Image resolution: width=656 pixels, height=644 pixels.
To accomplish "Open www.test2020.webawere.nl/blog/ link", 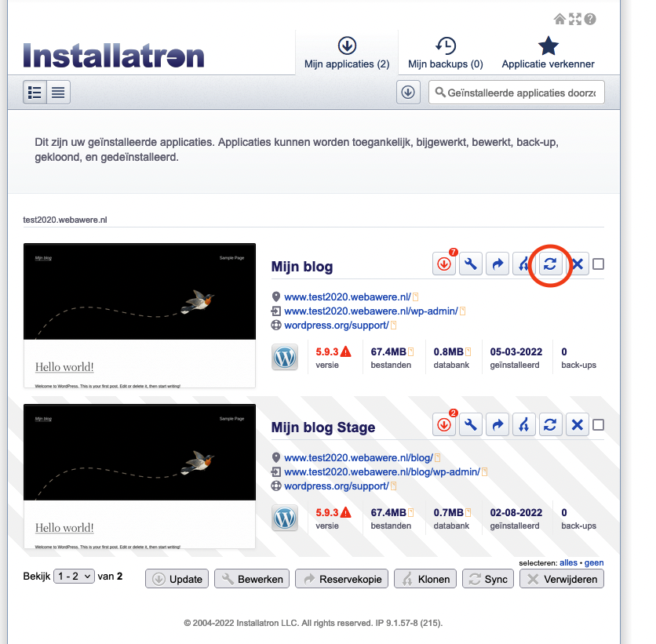I will click(x=359, y=458).
